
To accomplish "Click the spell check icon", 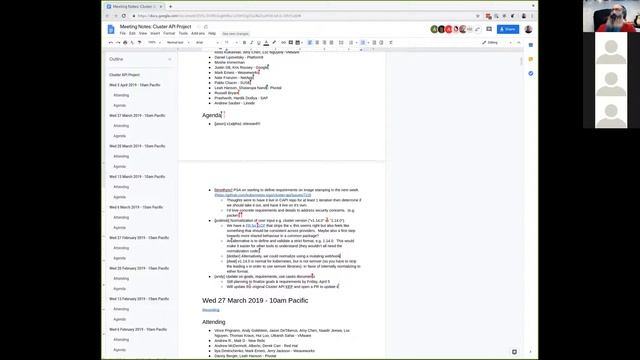I will (x=132, y=42).
